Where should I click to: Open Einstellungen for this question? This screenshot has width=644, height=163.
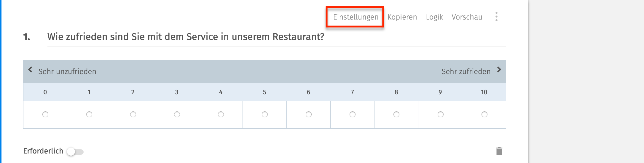pyautogui.click(x=356, y=17)
